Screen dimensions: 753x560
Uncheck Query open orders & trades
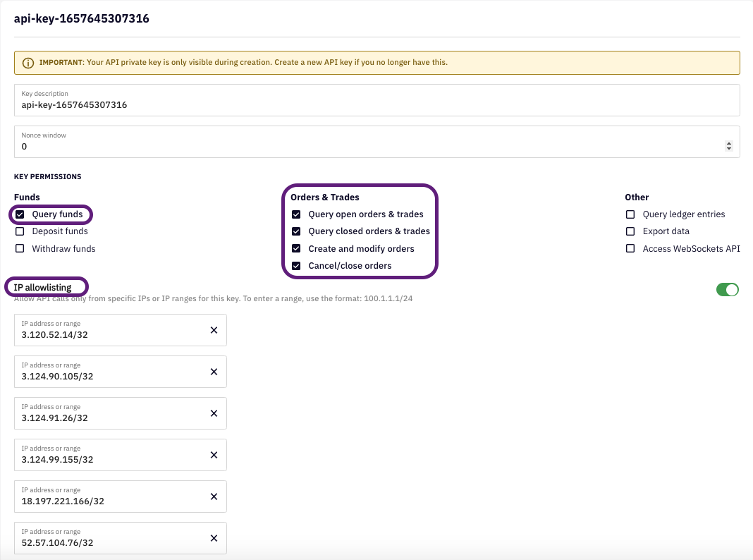pyautogui.click(x=296, y=214)
